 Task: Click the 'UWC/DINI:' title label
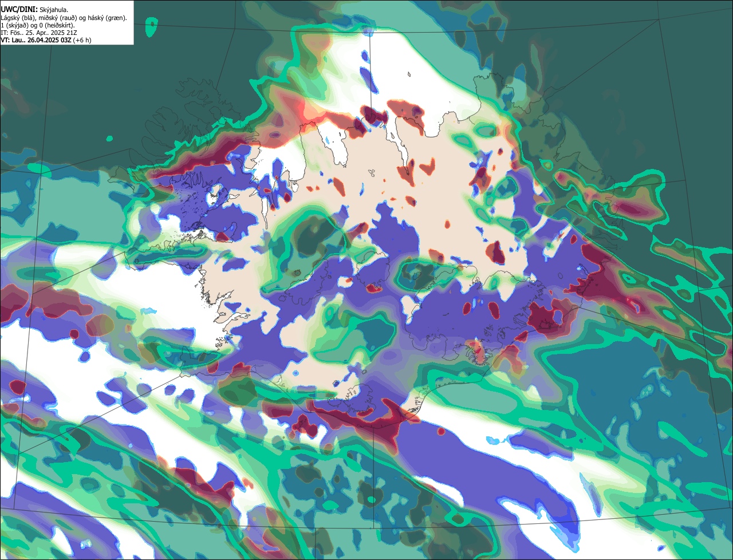click(19, 10)
